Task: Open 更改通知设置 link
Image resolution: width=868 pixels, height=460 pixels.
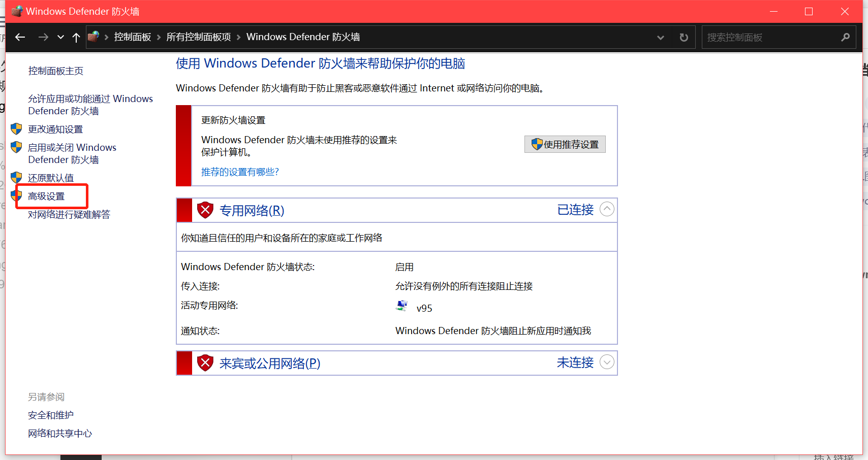Action: click(55, 129)
